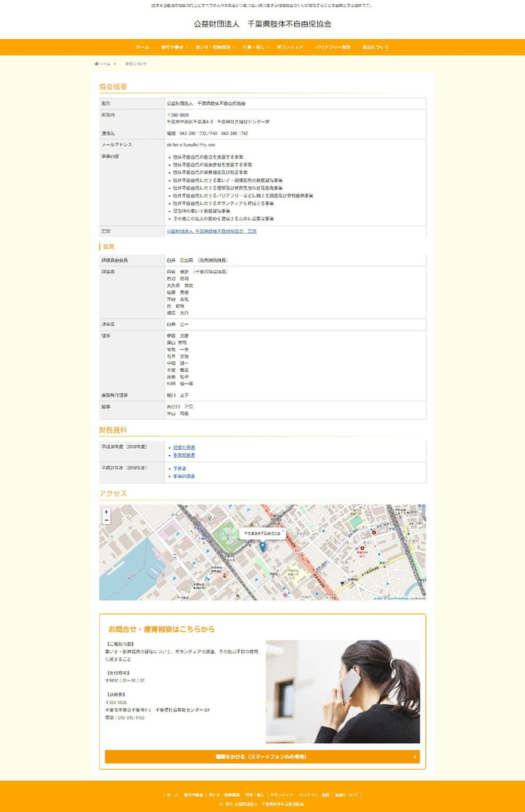525x812 pixels.
Task: Open 協会について in the top navigation bar
Action: [x=375, y=48]
